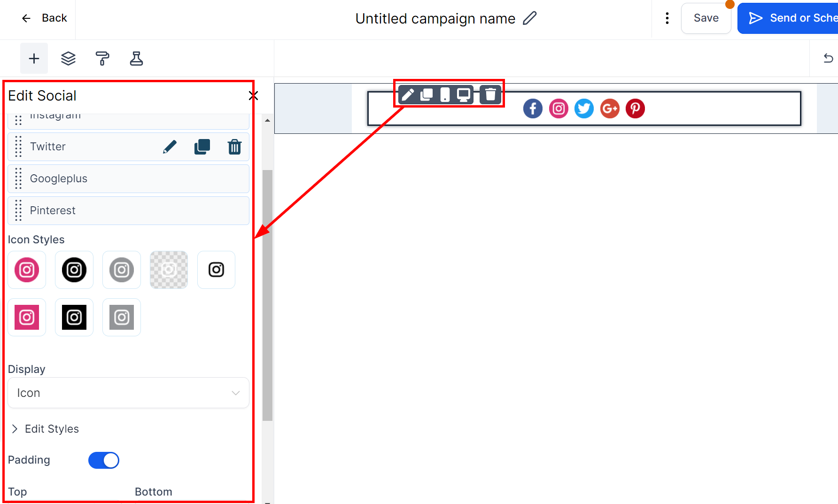Toggle mobile visibility on block toolbar

[x=445, y=95]
